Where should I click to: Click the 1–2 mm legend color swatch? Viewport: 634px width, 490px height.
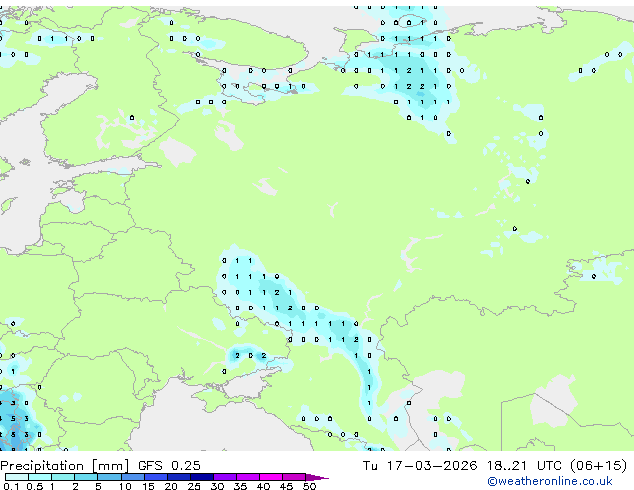coord(63,477)
